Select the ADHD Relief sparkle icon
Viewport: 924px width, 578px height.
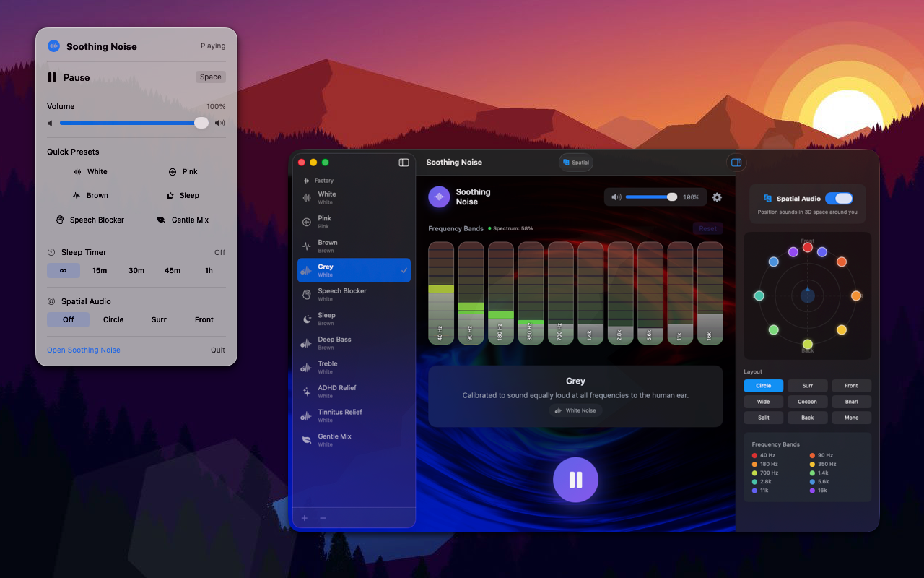coord(306,391)
